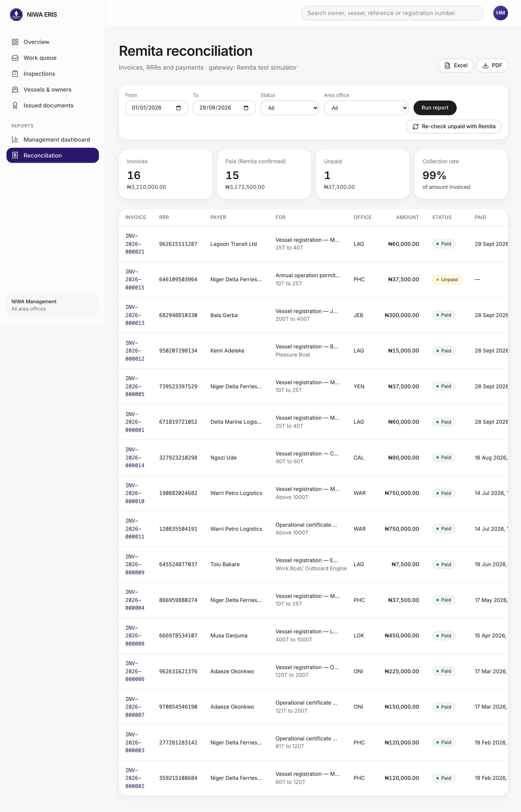Click payer Tolu Bakare
The image size is (521, 812).
click(225, 565)
